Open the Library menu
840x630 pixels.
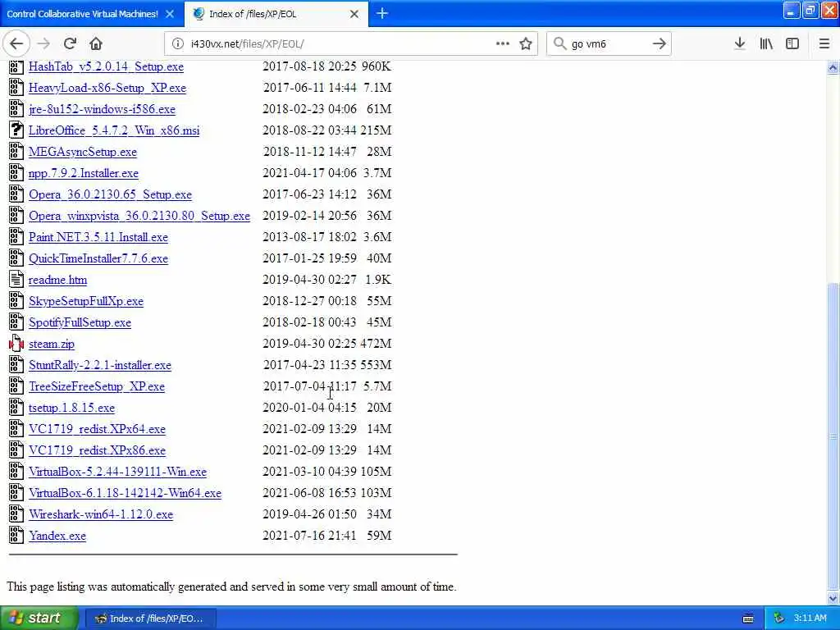pyautogui.click(x=766, y=44)
